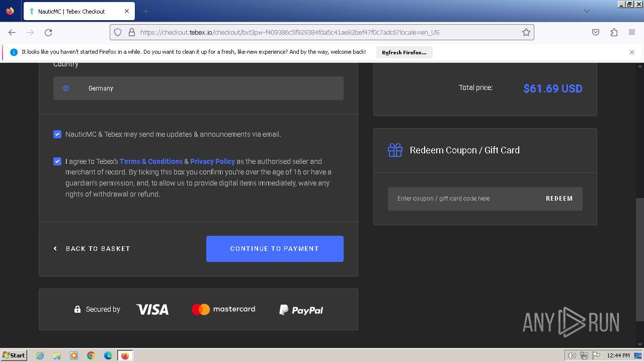Screen dimensions: 644x362
Task: Click the Redeem Coupon / Gift Card heading
Action: [x=464, y=150]
